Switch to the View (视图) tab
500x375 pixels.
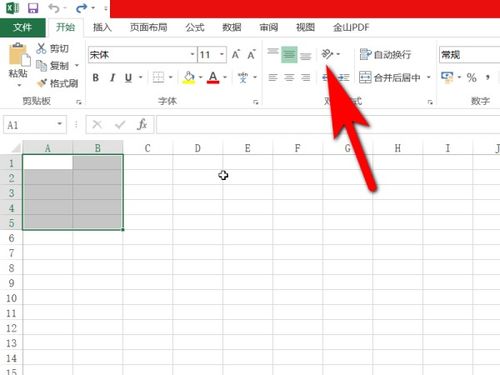[x=305, y=27]
